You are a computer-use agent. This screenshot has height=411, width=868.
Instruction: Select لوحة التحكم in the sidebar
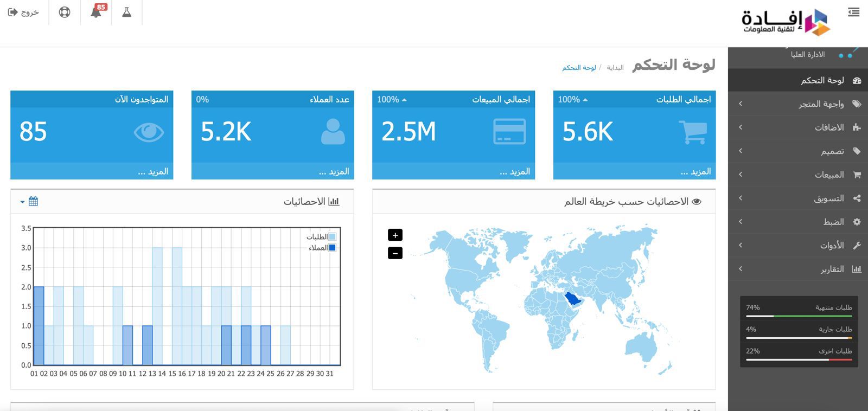point(798,80)
